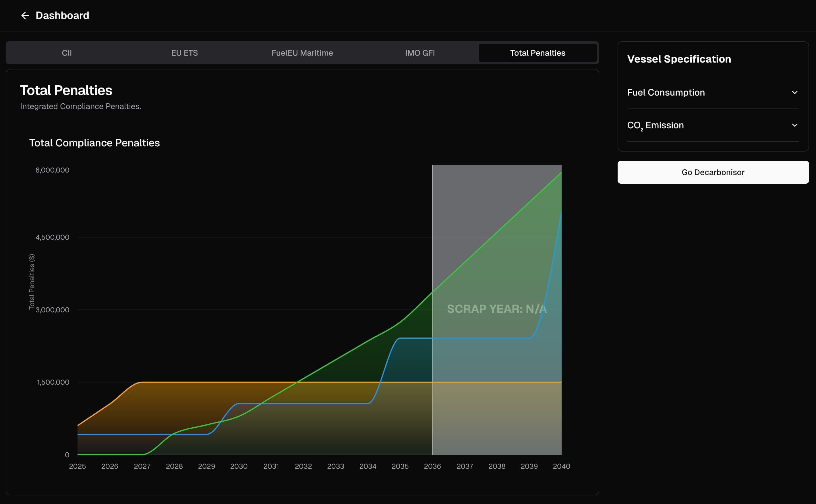Click the 3,000,000 y-axis value

(52, 310)
